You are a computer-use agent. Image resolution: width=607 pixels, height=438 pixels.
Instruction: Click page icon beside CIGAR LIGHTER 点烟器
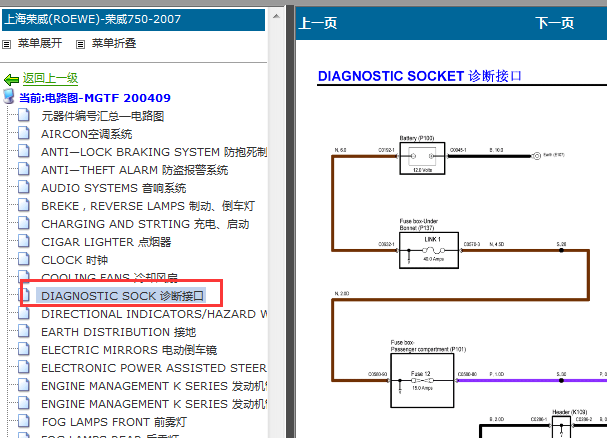click(24, 241)
